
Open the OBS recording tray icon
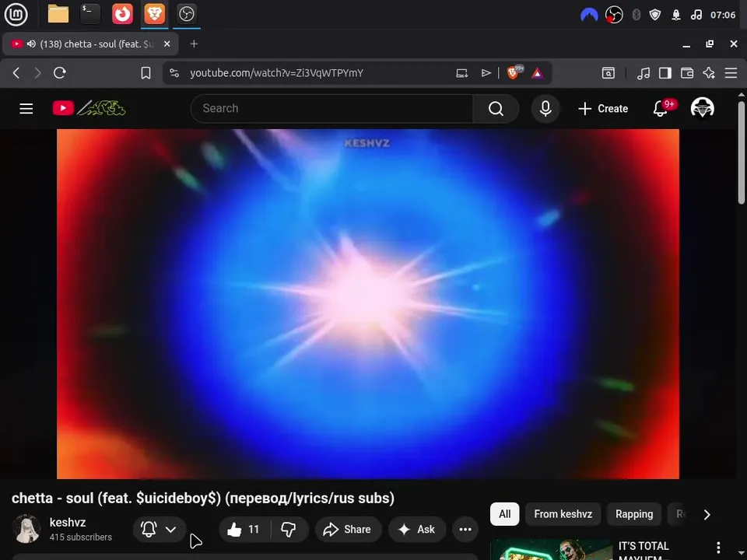[x=614, y=15]
